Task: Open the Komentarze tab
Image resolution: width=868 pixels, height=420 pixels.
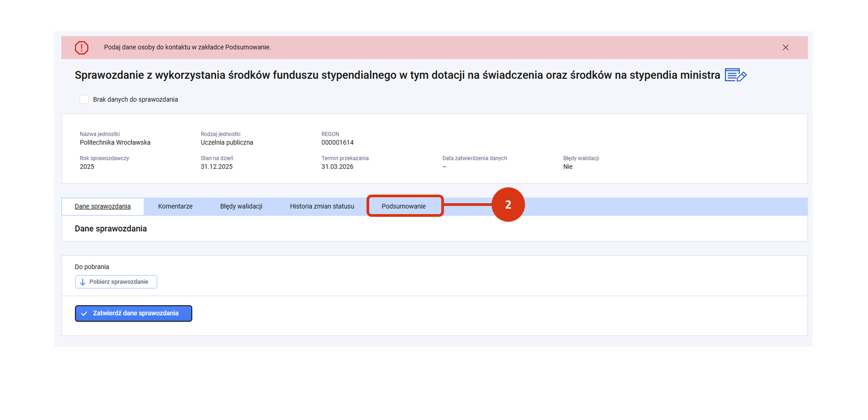Action: point(175,206)
